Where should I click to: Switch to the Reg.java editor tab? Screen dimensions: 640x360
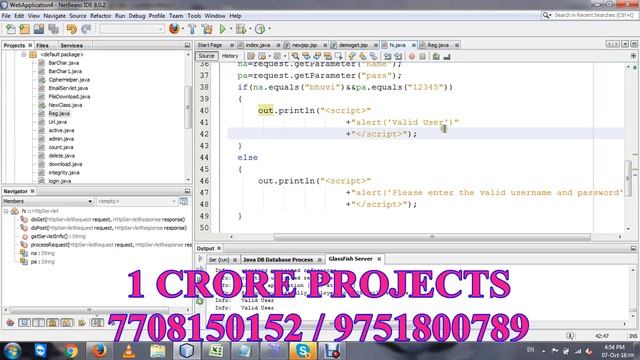coord(438,45)
